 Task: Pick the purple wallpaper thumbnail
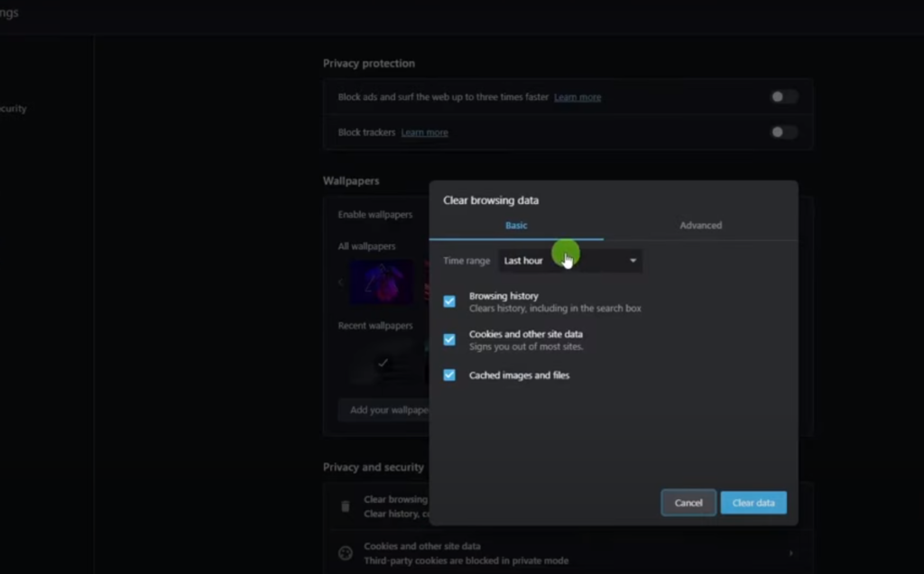pyautogui.click(x=382, y=282)
